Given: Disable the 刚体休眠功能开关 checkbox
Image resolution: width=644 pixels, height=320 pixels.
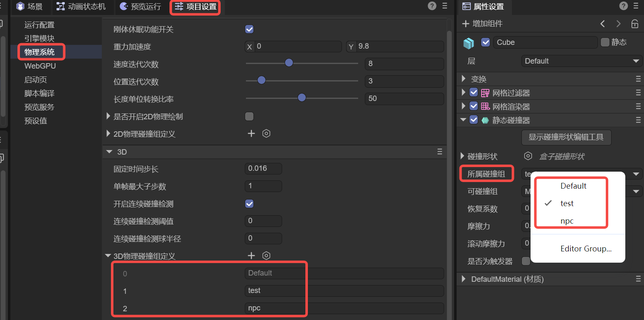Looking at the screenshot, I should click(x=249, y=29).
